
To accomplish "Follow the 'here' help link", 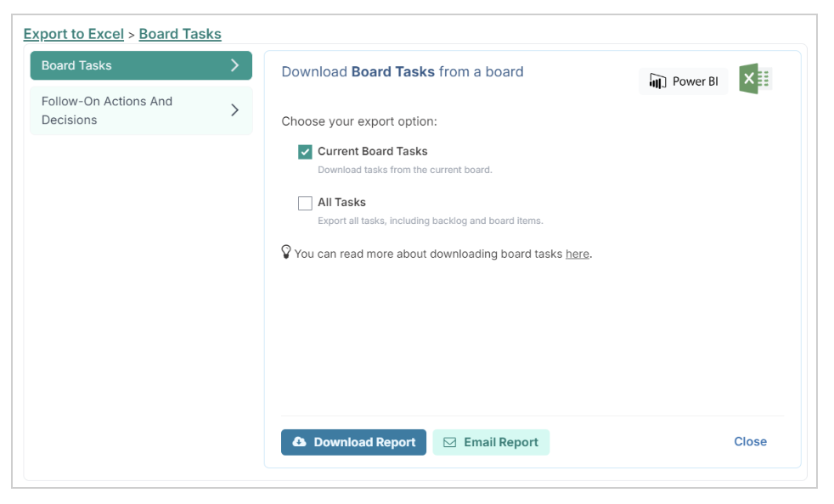I will tap(578, 255).
